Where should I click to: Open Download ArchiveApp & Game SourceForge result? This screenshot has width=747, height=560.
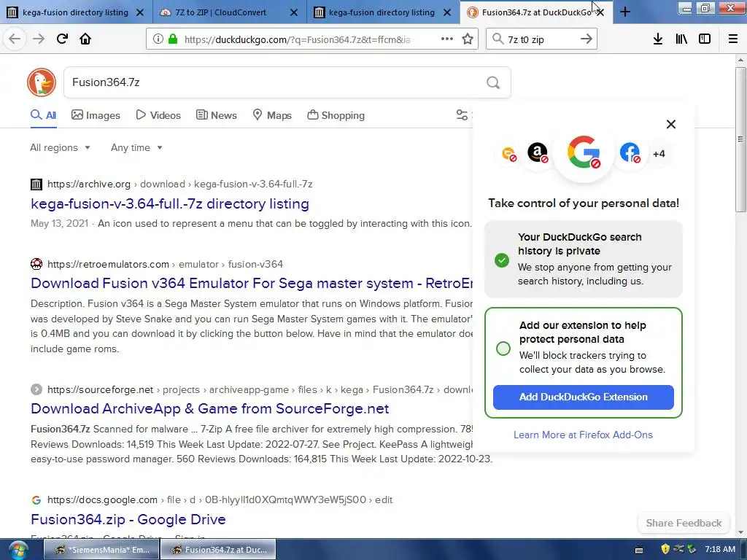pyautogui.click(x=209, y=408)
